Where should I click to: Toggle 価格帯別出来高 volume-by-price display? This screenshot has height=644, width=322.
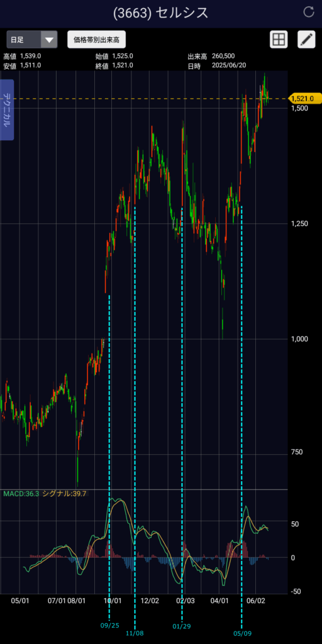(x=96, y=40)
